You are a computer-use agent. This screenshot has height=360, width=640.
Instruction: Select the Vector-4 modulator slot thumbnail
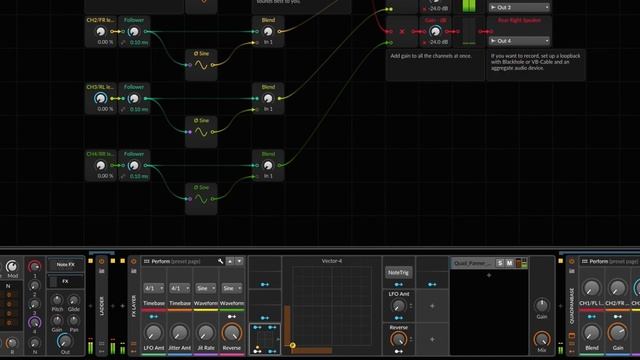coord(265,339)
